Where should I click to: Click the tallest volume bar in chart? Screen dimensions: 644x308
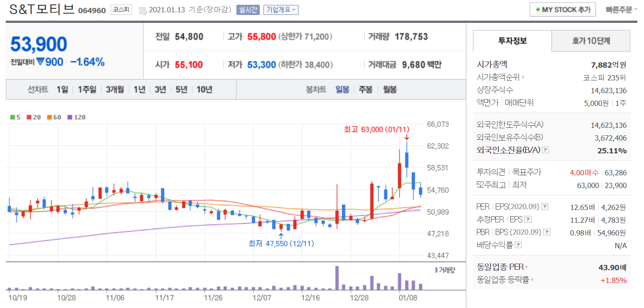[x=337, y=278]
